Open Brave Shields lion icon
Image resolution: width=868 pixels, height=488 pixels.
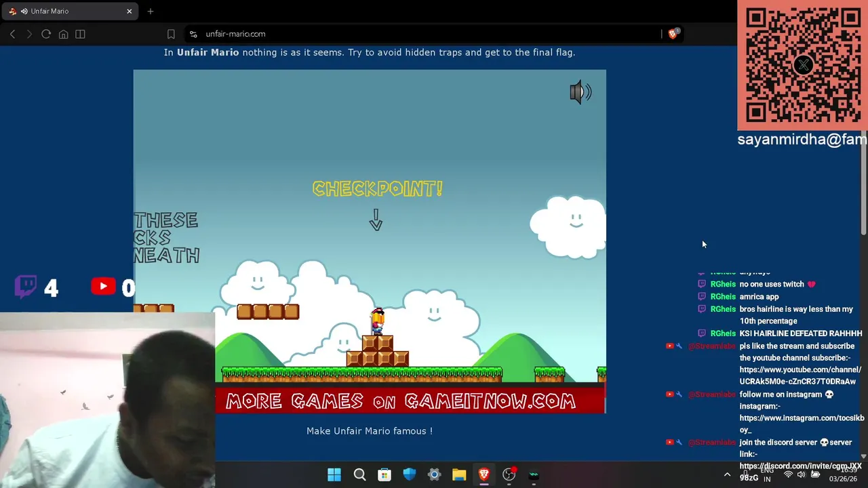click(x=673, y=33)
